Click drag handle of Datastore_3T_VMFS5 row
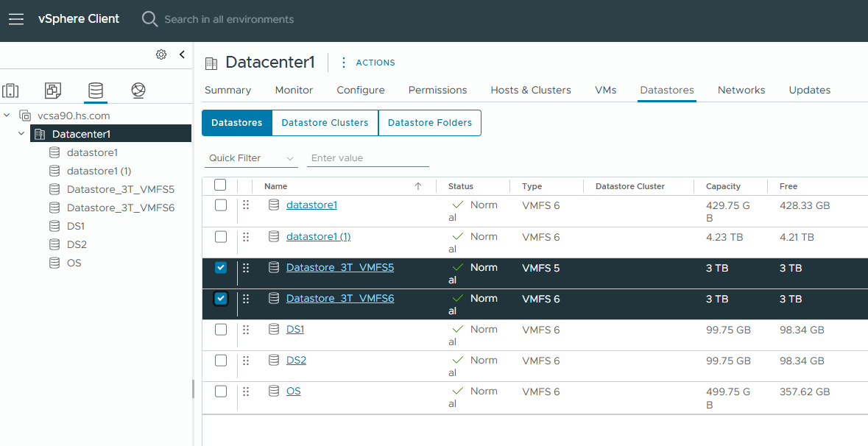 [x=246, y=267]
